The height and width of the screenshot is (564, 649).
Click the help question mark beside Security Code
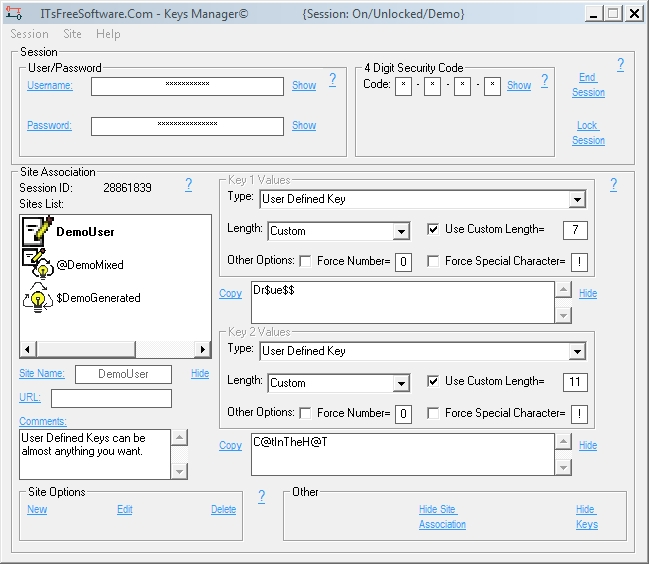(545, 80)
